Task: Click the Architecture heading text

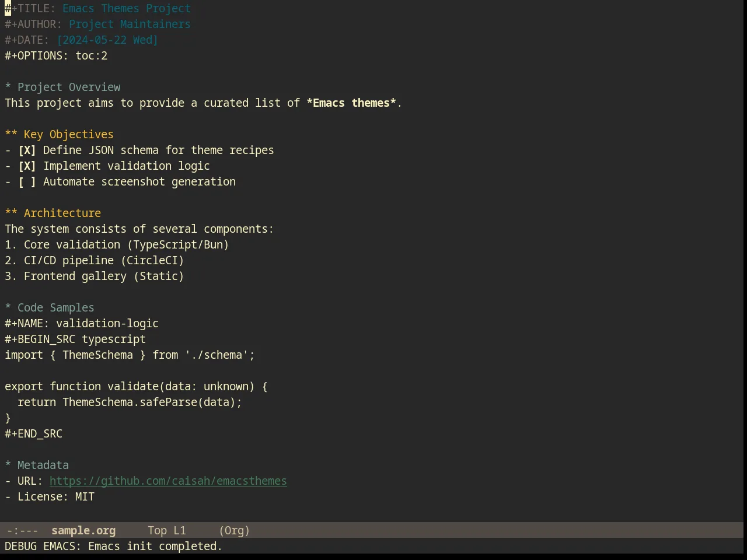Action: tap(62, 213)
